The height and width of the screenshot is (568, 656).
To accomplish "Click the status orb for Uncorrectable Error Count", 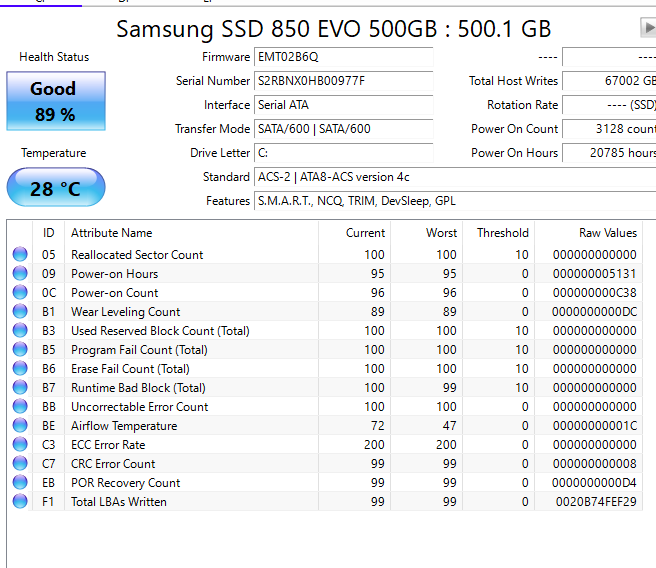I will tap(20, 407).
